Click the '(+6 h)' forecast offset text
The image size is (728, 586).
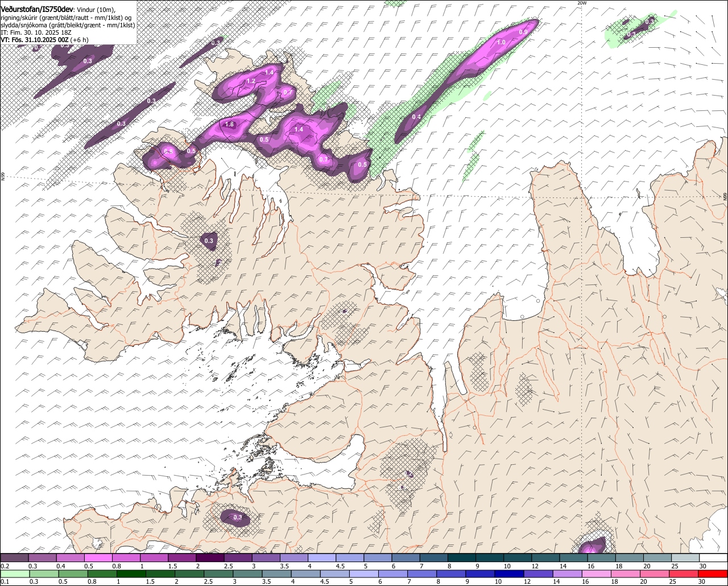[80, 40]
